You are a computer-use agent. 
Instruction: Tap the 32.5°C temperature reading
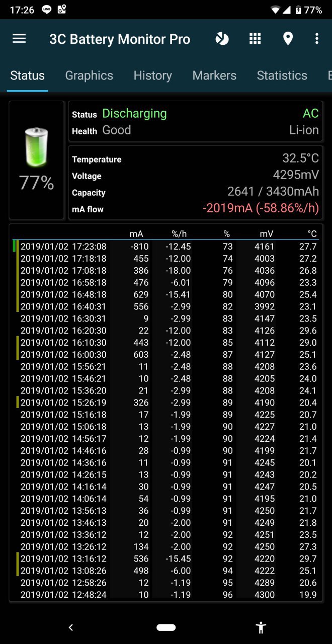pos(300,158)
